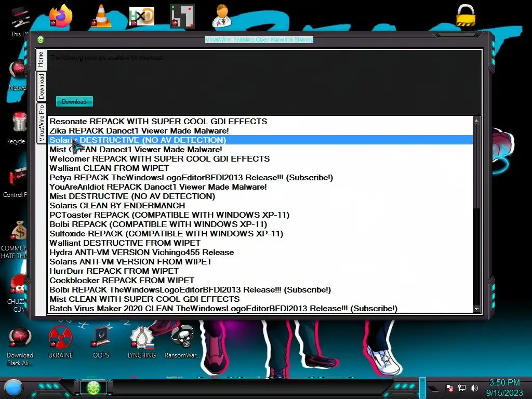Select 'Zika REPACK Danoct1 Viewer Made Malware!'
Image resolution: width=532 pixels, height=399 pixels.
[x=260, y=130]
